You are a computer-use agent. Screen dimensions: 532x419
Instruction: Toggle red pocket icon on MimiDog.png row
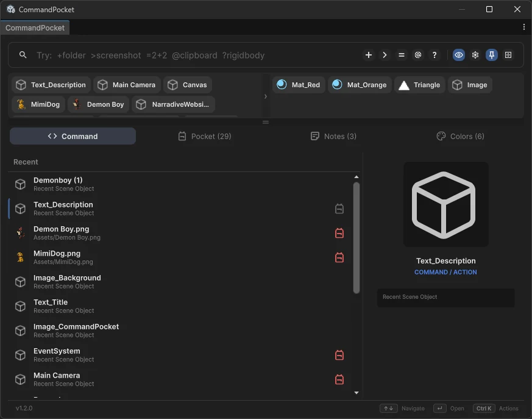tap(339, 257)
